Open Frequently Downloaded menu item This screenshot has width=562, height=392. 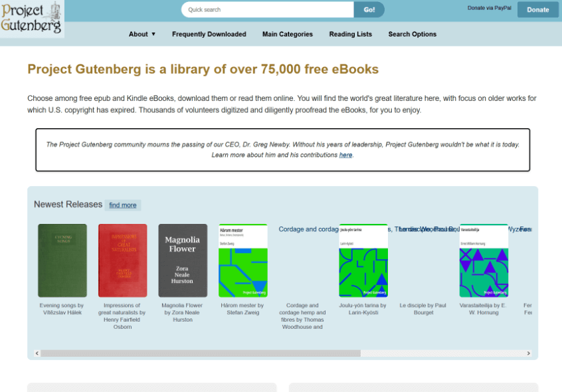[209, 34]
